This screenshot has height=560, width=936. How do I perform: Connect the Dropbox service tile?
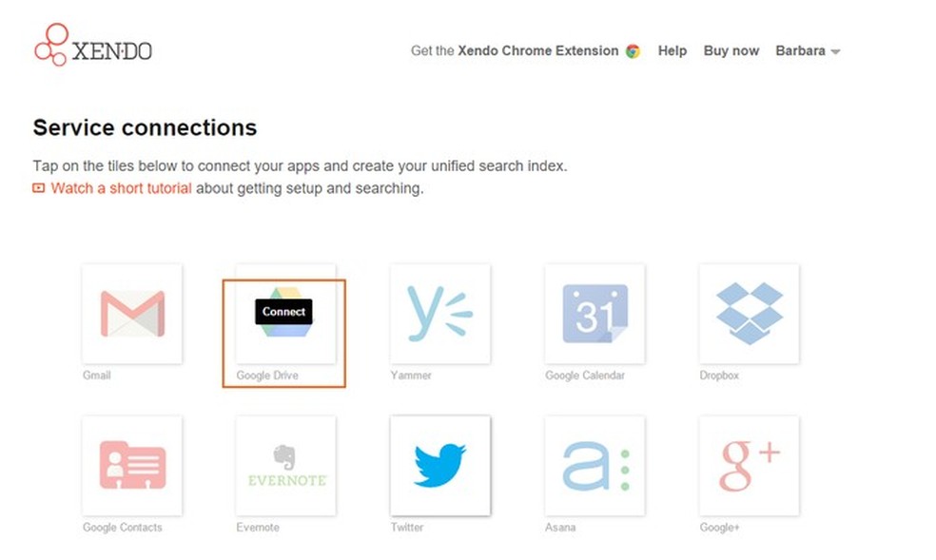click(x=749, y=314)
